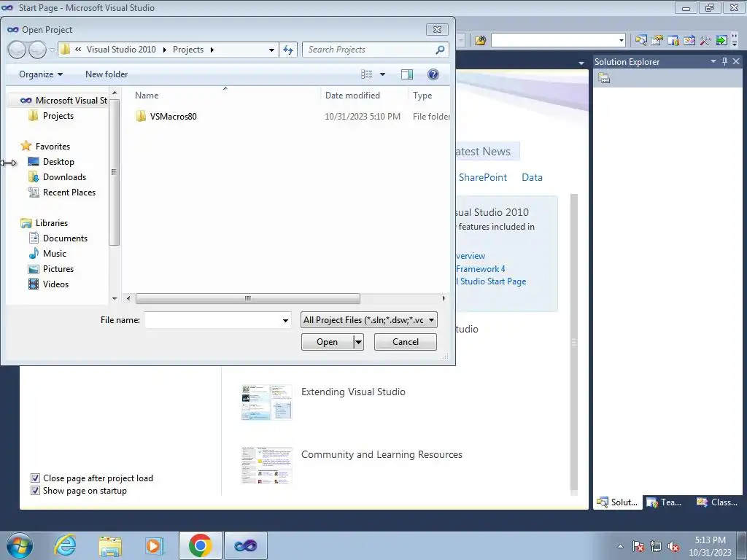Click the change view icon in dialog toolbar
This screenshot has width=747, height=560.
(367, 74)
